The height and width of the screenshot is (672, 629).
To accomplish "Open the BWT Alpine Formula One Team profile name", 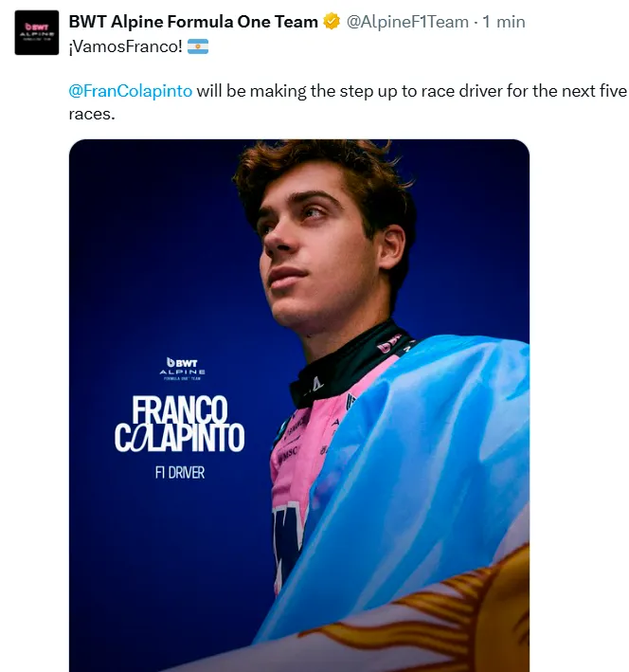I will (193, 21).
